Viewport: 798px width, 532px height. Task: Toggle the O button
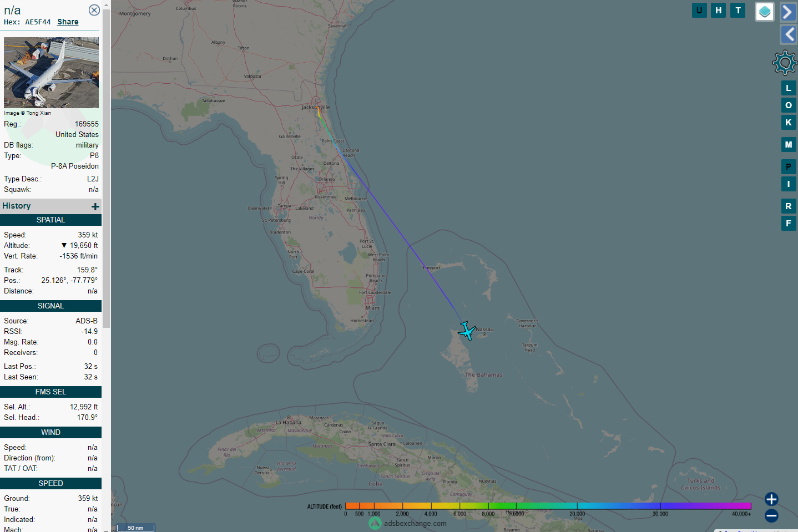point(789,105)
